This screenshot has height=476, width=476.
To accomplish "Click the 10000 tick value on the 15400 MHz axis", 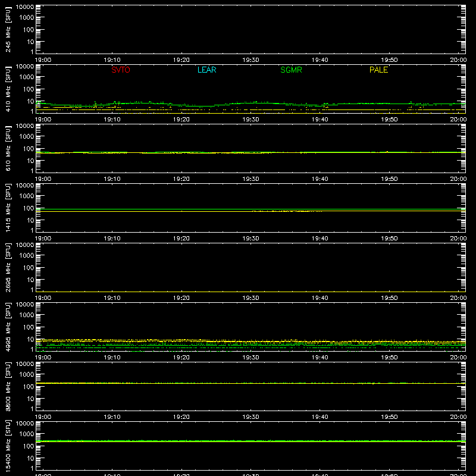I will coord(25,424).
